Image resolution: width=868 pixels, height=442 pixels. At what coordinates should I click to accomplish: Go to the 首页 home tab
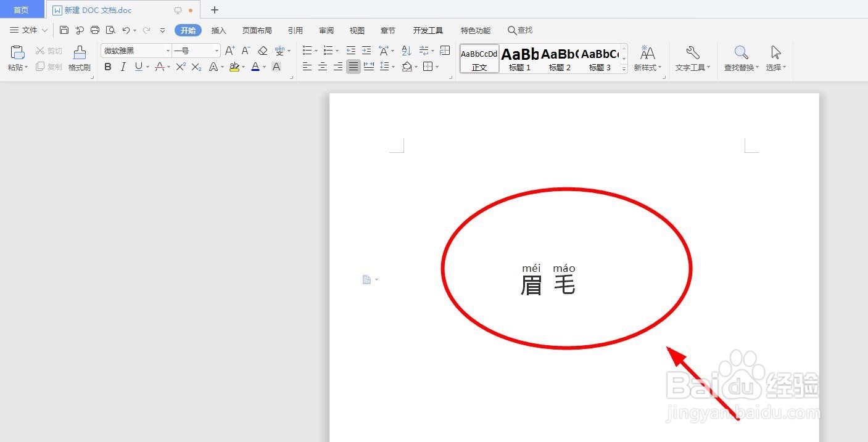[x=22, y=10]
